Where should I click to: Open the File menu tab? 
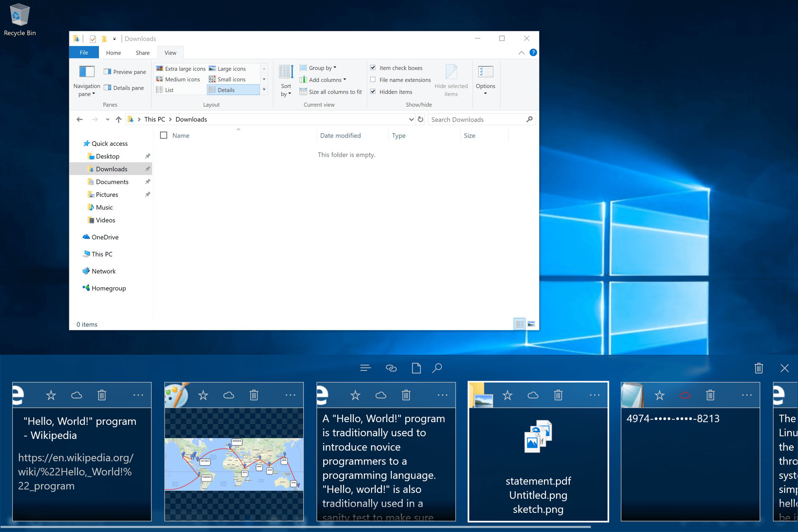(x=84, y=53)
